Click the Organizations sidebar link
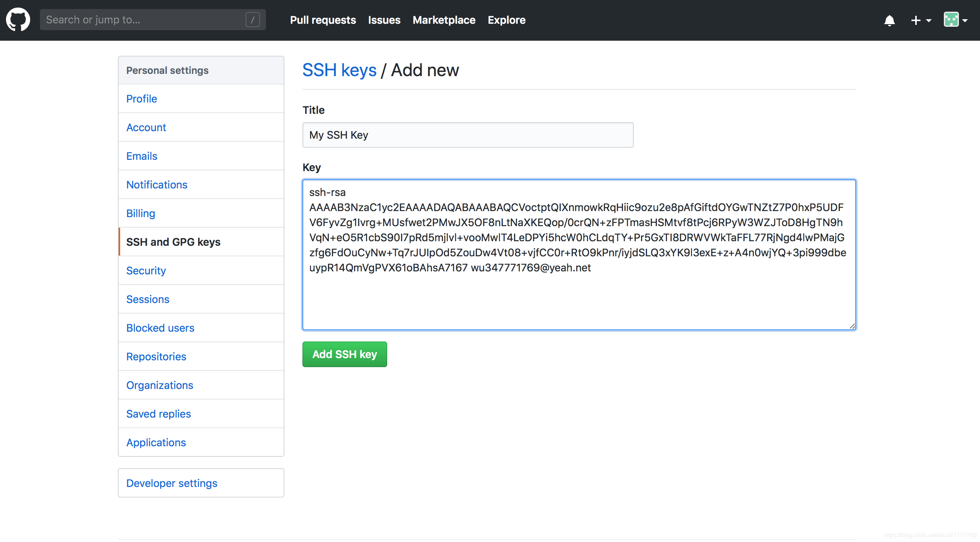980x542 pixels. 159,385
